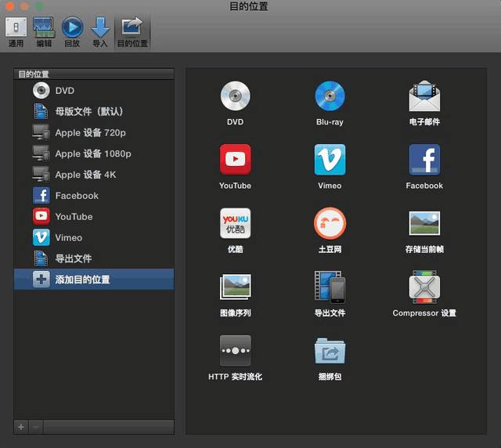Click the 捆绑包 folder icon

pyautogui.click(x=330, y=350)
